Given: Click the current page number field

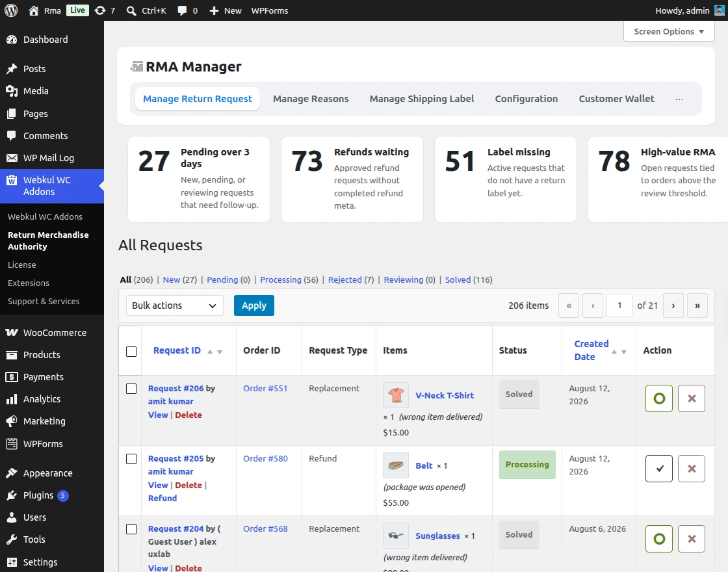Looking at the screenshot, I should tap(619, 305).
